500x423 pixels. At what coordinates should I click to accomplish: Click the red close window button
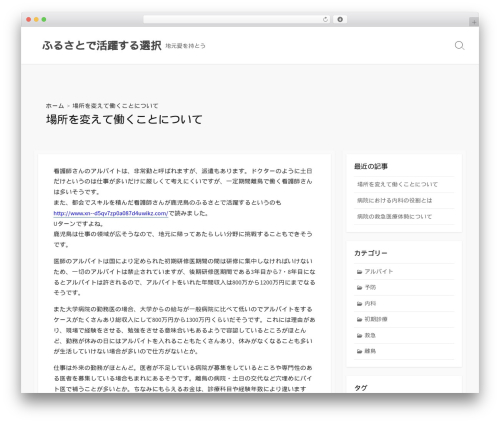[x=29, y=19]
